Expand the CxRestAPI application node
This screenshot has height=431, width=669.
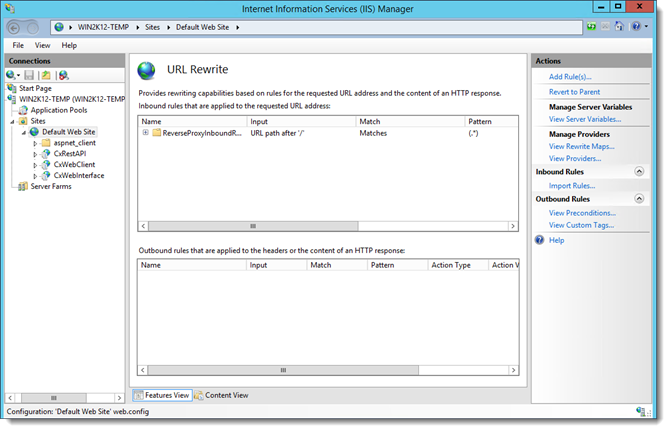click(35, 154)
